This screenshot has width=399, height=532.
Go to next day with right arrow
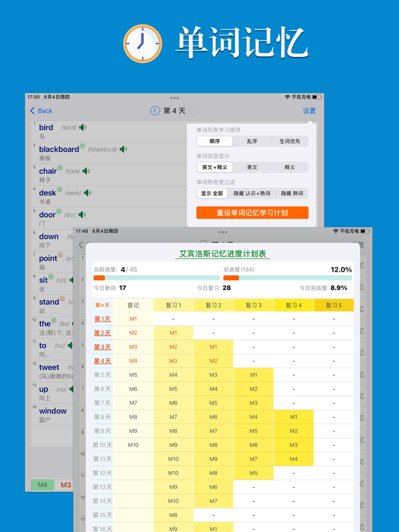[194, 111]
